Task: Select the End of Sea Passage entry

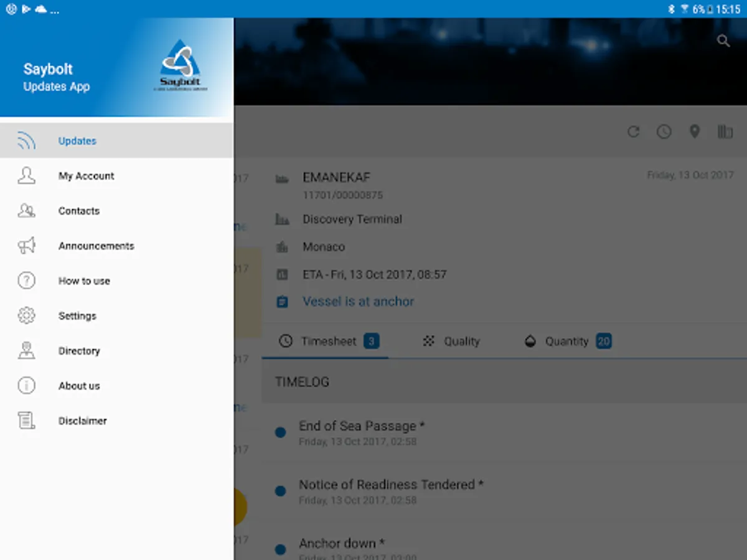Action: pyautogui.click(x=504, y=432)
